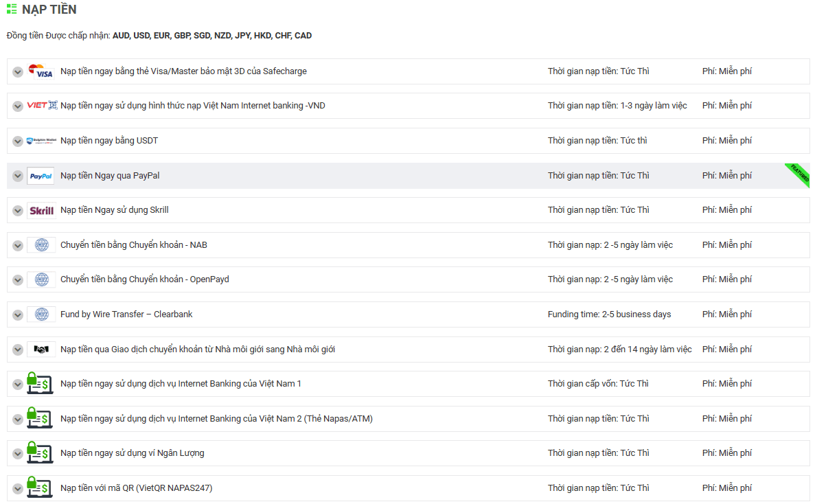Screen dimensions: 815x504
Task: Expand the Napas/ATM Internet Banking row
Action: point(18,419)
